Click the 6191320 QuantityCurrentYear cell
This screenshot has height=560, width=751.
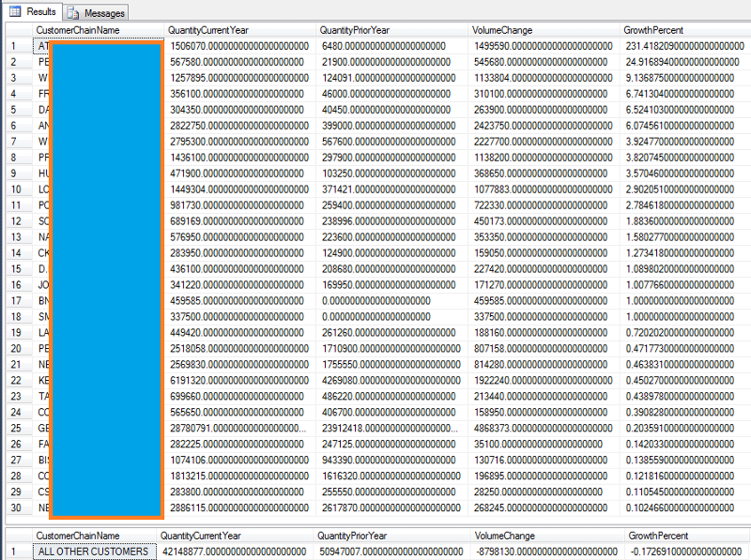(240, 380)
